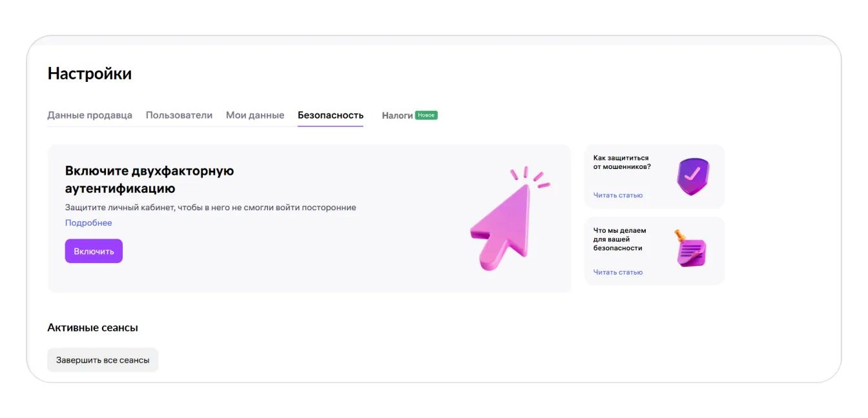Screen dimensions: 868x418
Task: Click the purple shield checkmark icon
Action: (692, 176)
